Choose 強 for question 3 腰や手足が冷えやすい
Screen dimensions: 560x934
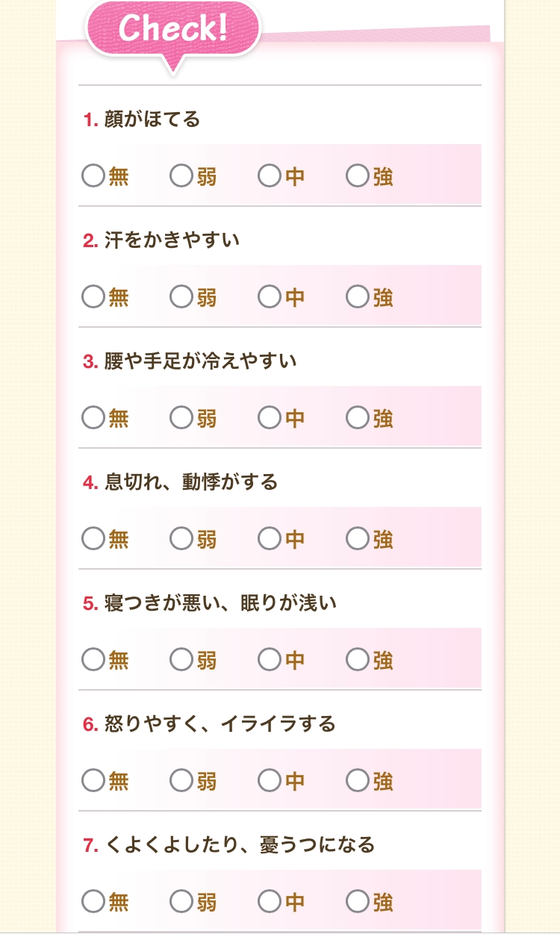[x=358, y=418]
